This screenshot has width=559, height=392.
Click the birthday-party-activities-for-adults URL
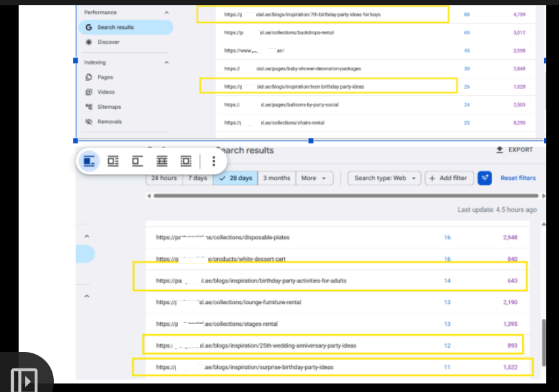pyautogui.click(x=251, y=281)
